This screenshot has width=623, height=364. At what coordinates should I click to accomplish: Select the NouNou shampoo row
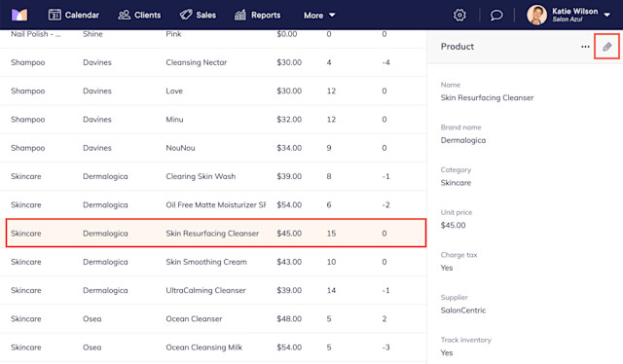213,148
